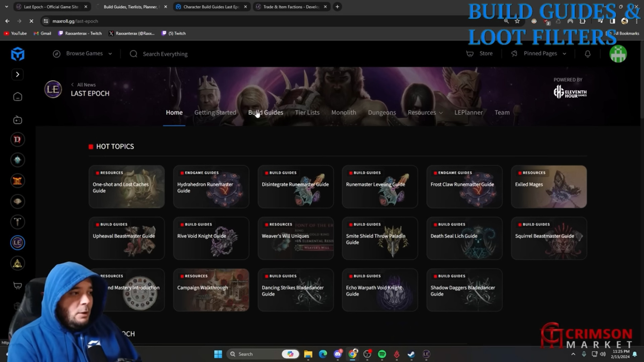Viewport: 644px width, 362px height.
Task: Open the Diablo game icon in sidebar
Action: tap(18, 139)
